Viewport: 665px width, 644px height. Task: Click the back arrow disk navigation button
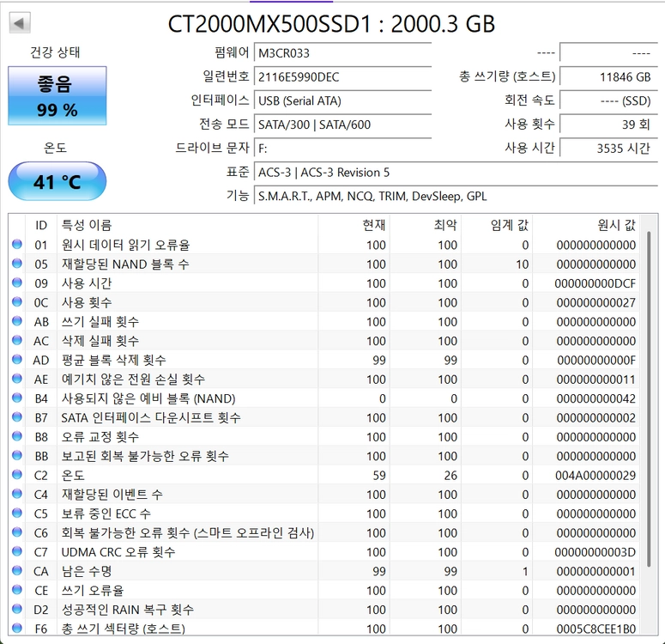[20, 23]
